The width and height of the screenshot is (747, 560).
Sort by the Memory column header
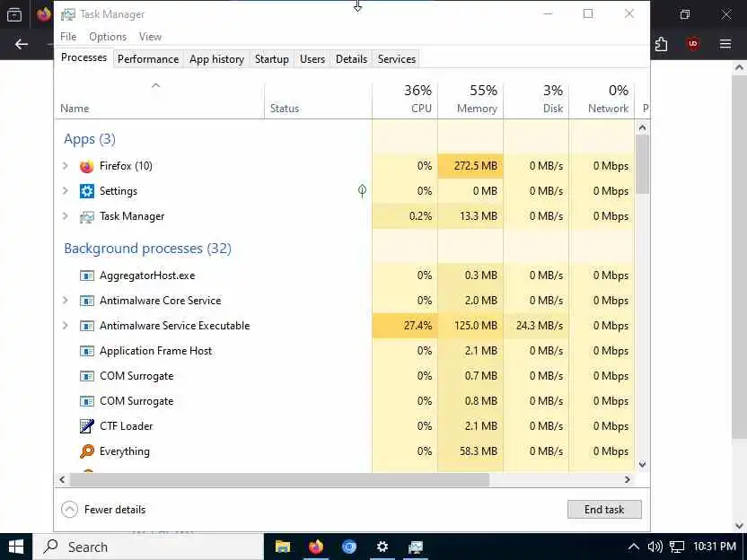click(x=470, y=99)
